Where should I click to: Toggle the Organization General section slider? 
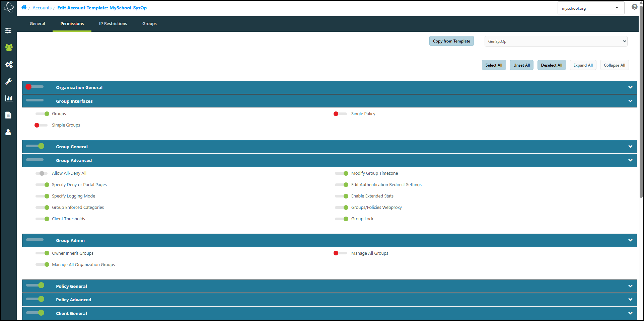34,87
